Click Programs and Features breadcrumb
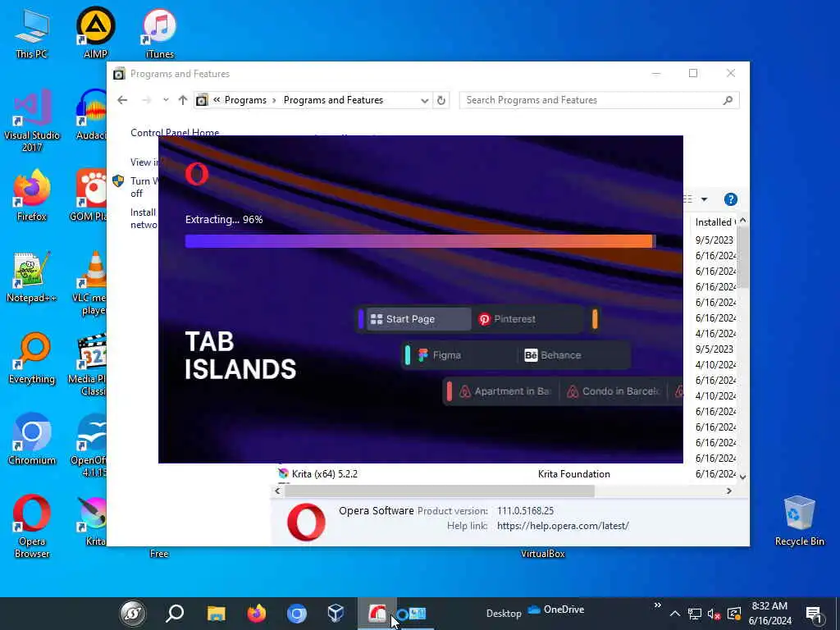Screen dimensions: 840x630 pyautogui.click(x=333, y=100)
